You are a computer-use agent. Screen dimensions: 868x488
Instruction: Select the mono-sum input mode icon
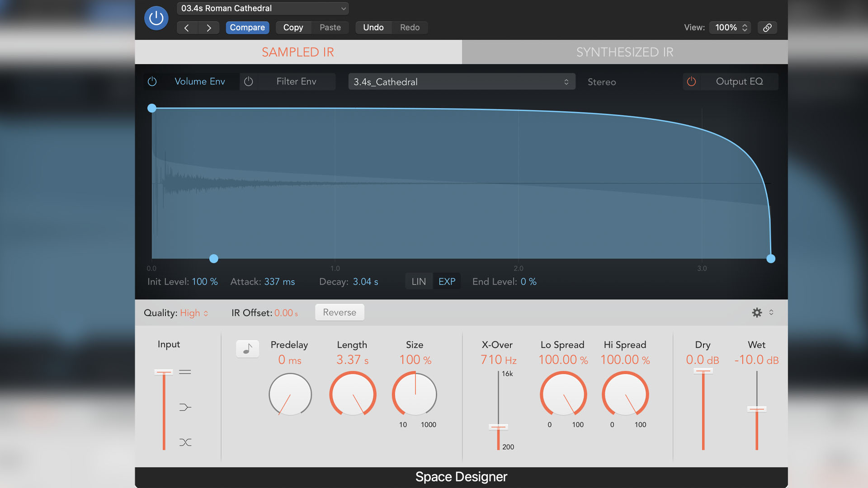(x=185, y=407)
